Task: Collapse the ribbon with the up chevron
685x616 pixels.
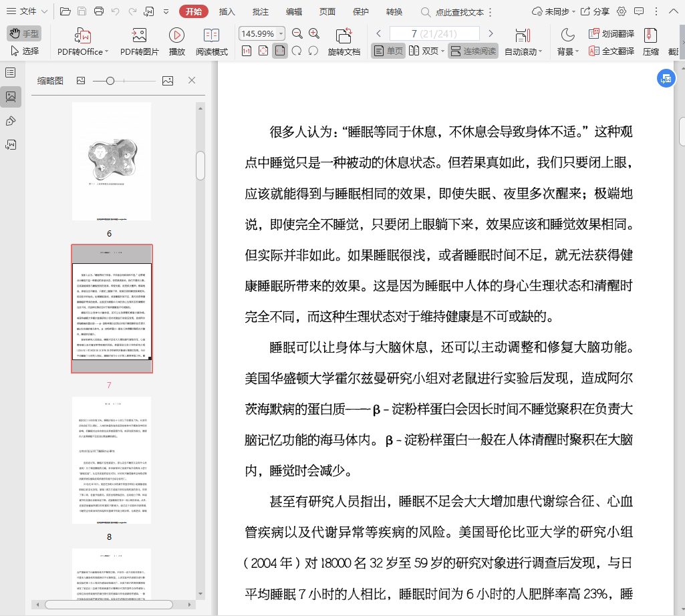Action: (x=673, y=12)
